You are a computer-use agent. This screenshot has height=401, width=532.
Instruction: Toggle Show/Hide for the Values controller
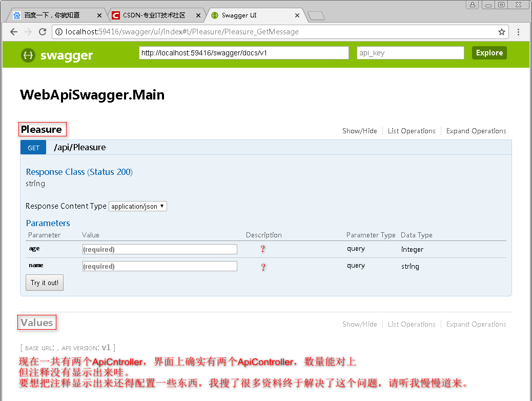[x=359, y=324]
